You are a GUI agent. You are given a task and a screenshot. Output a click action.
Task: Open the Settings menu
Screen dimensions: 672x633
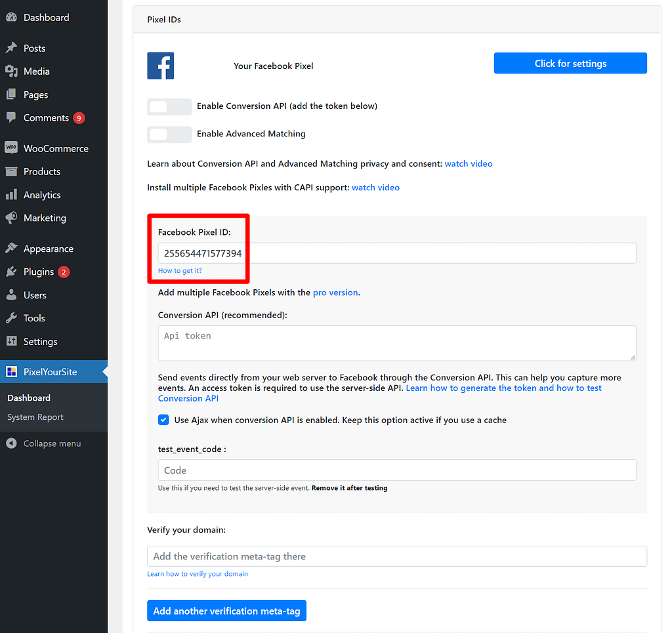54,341
